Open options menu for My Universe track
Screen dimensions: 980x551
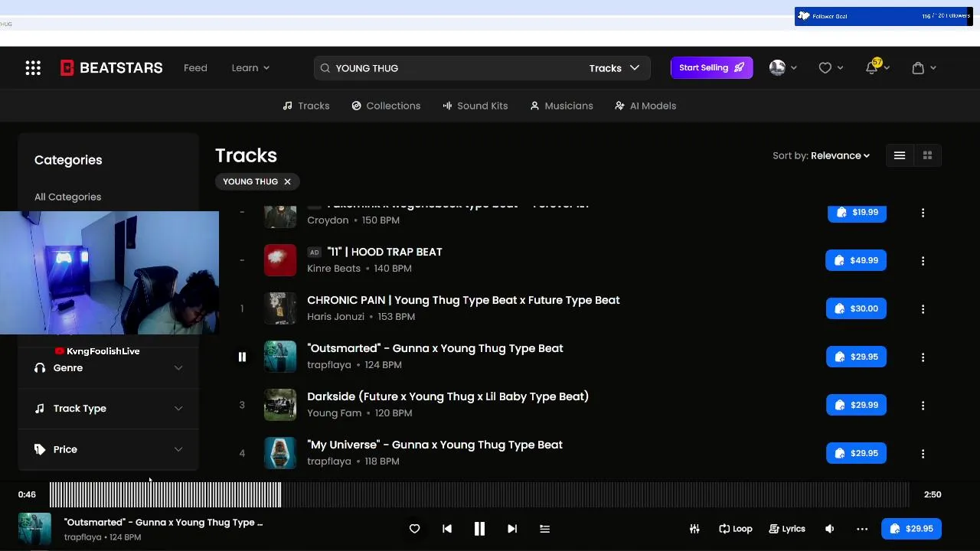coord(923,454)
